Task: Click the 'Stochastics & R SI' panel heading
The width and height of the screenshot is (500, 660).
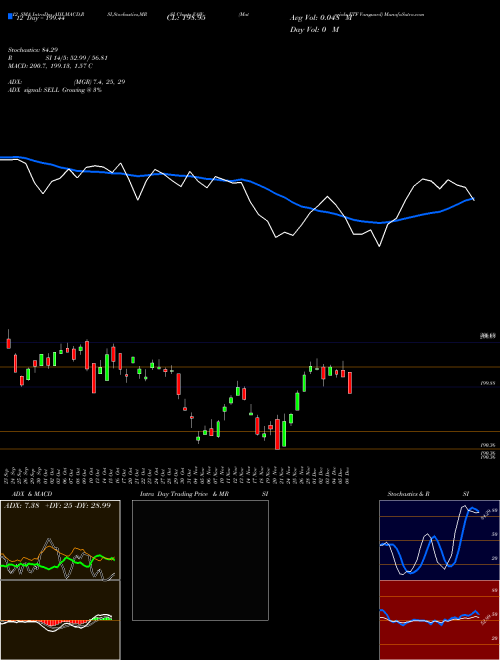Action: (428, 494)
